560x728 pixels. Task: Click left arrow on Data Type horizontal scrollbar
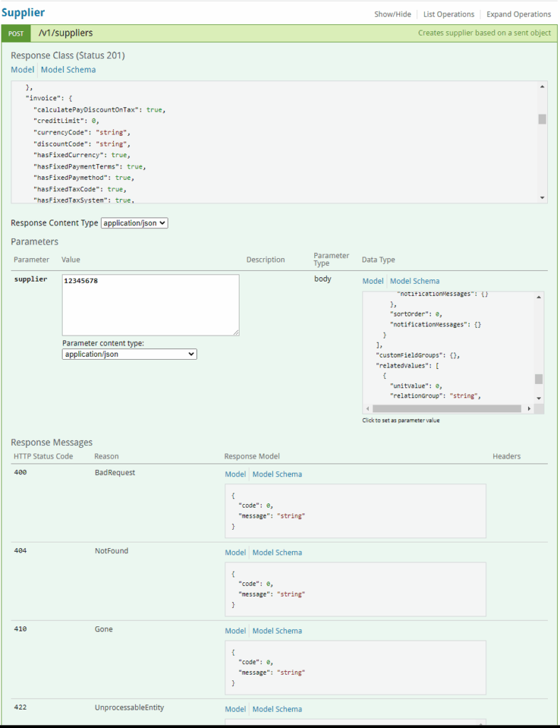(367, 409)
